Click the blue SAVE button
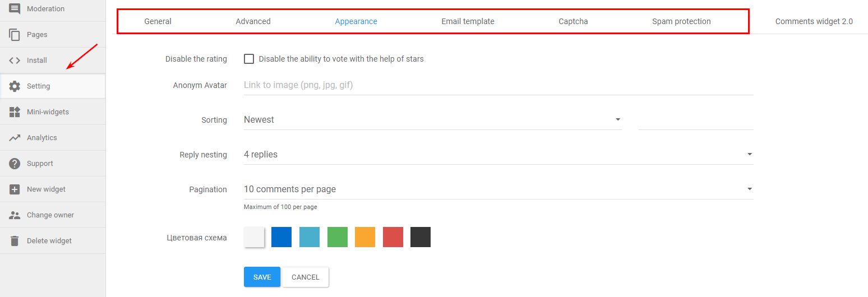This screenshot has width=868, height=297. pos(262,277)
